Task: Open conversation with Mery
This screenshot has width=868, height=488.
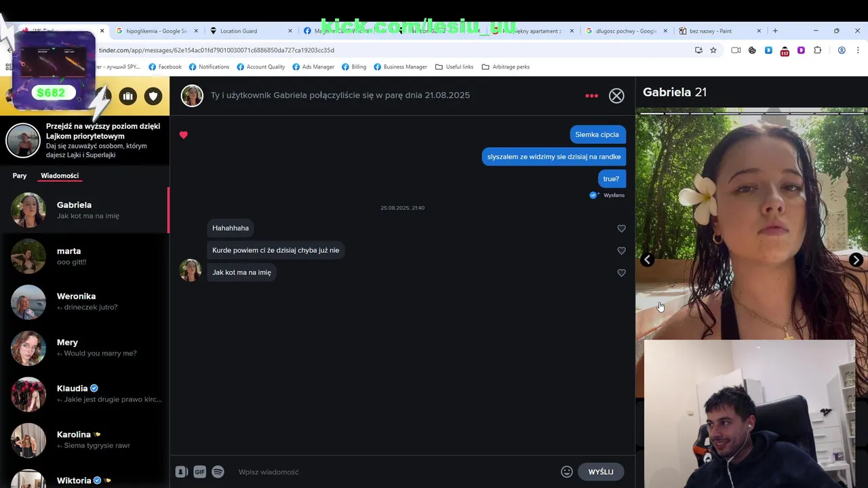Action: pos(85,348)
